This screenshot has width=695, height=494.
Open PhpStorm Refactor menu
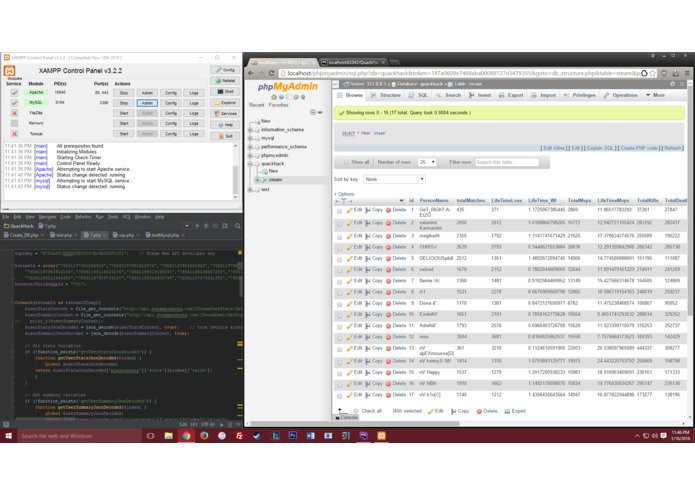pyautogui.click(x=83, y=217)
